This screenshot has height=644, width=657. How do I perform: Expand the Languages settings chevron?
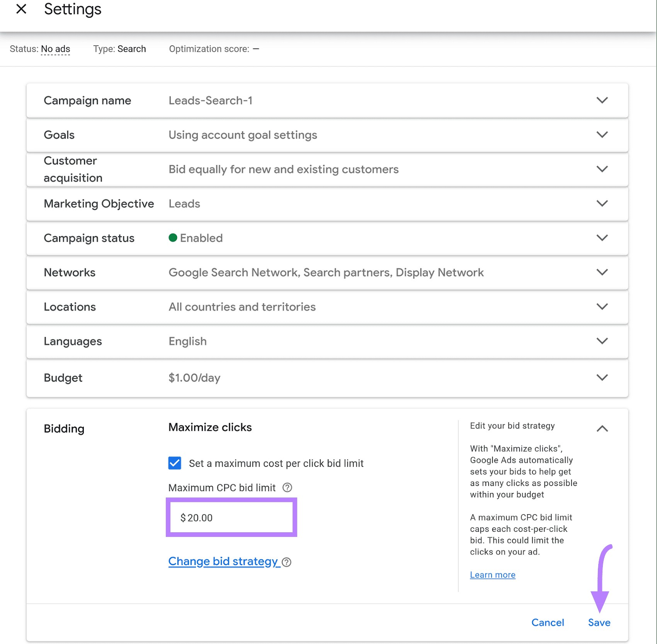pos(602,341)
